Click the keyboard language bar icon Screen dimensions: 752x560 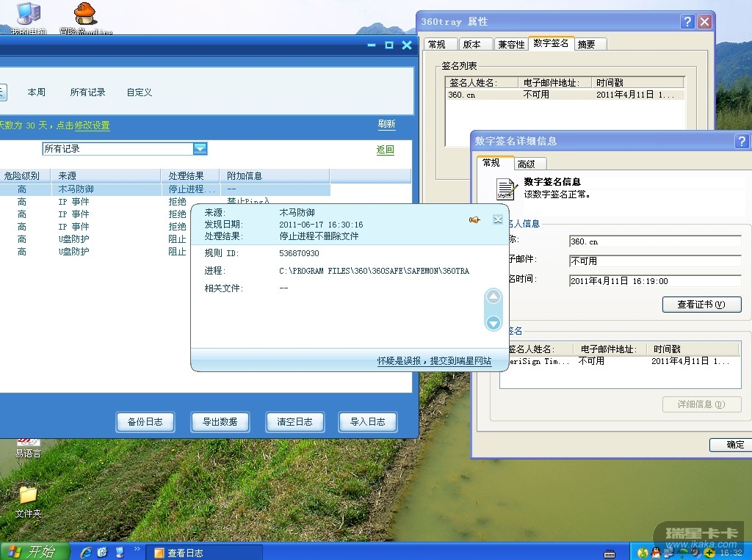[x=610, y=554]
